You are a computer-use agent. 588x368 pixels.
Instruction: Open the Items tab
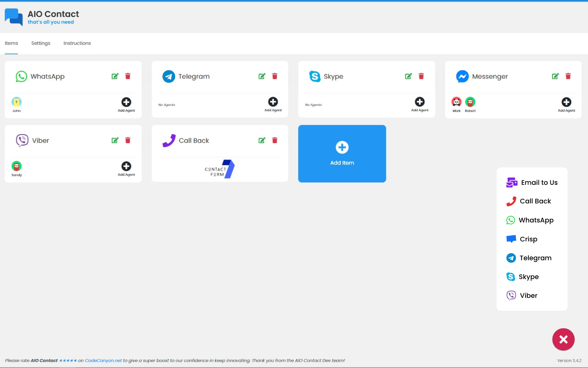(11, 43)
